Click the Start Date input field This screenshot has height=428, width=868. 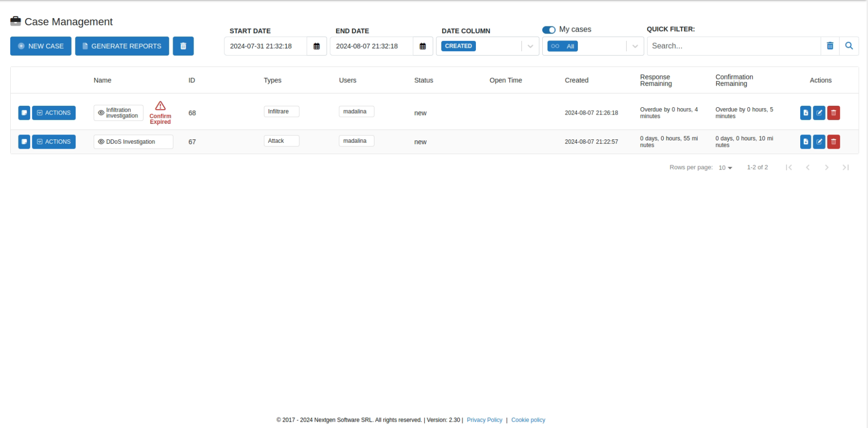pyautogui.click(x=266, y=46)
